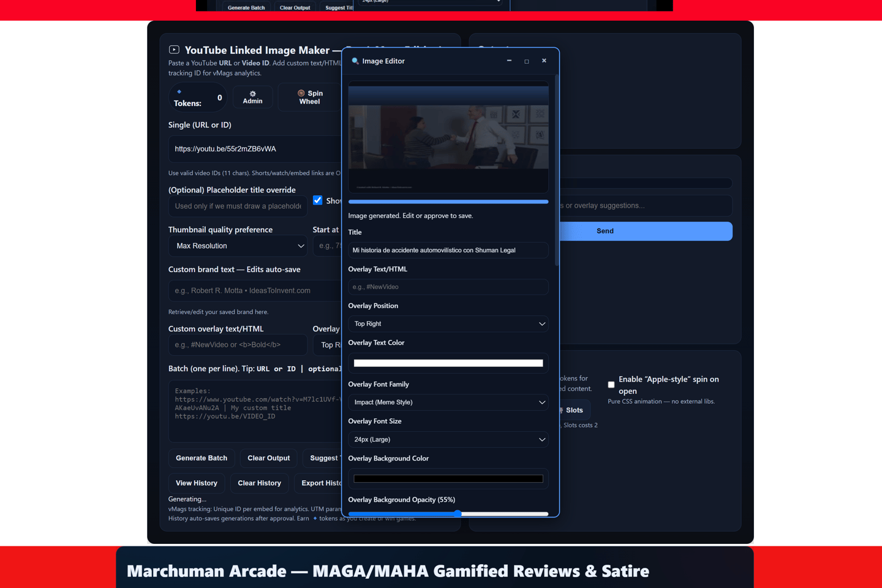Click the YouTube play icon beside the page title
882x588 pixels.
174,50
